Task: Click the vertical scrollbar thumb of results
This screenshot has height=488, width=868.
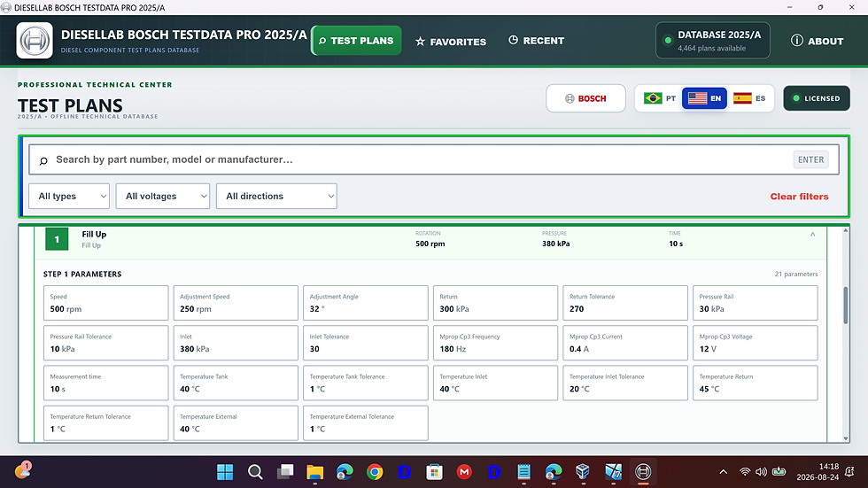Action: pyautogui.click(x=845, y=306)
